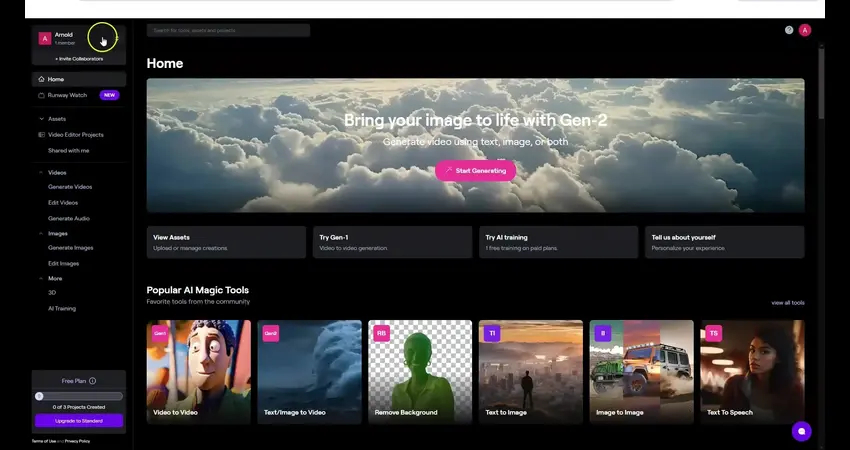Click the Start Generating button
This screenshot has height=450, width=850.
[475, 171]
